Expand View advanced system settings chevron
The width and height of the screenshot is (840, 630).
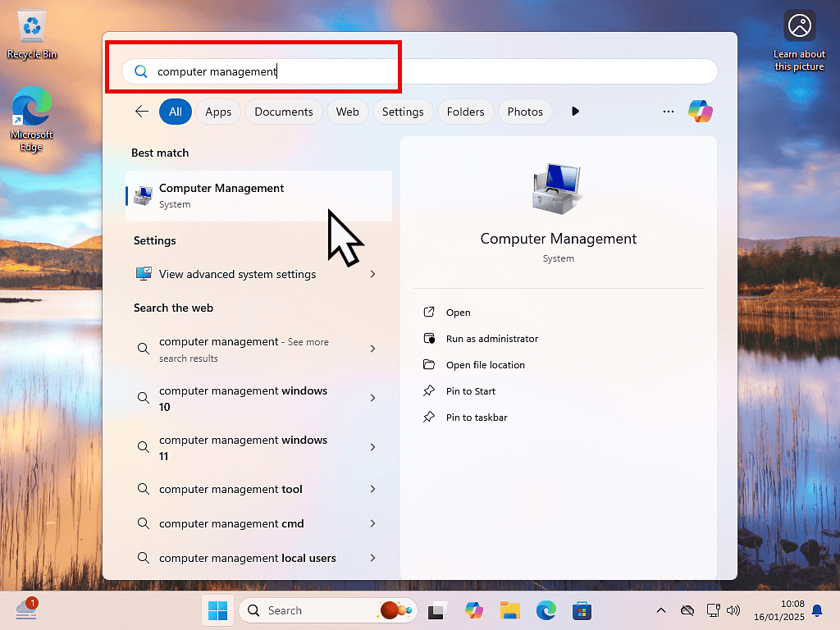372,274
